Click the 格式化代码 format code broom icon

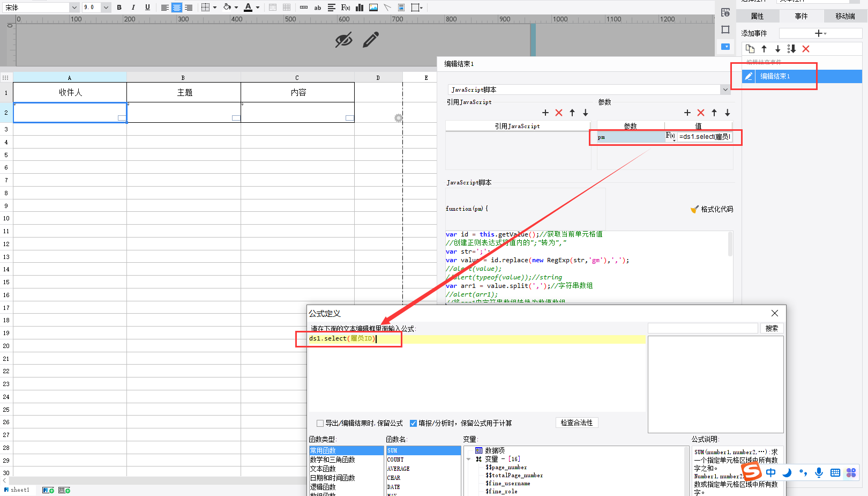tap(695, 209)
